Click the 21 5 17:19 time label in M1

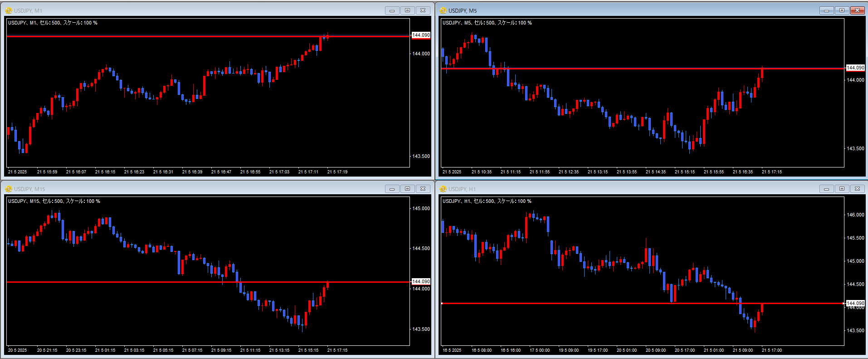tap(337, 172)
